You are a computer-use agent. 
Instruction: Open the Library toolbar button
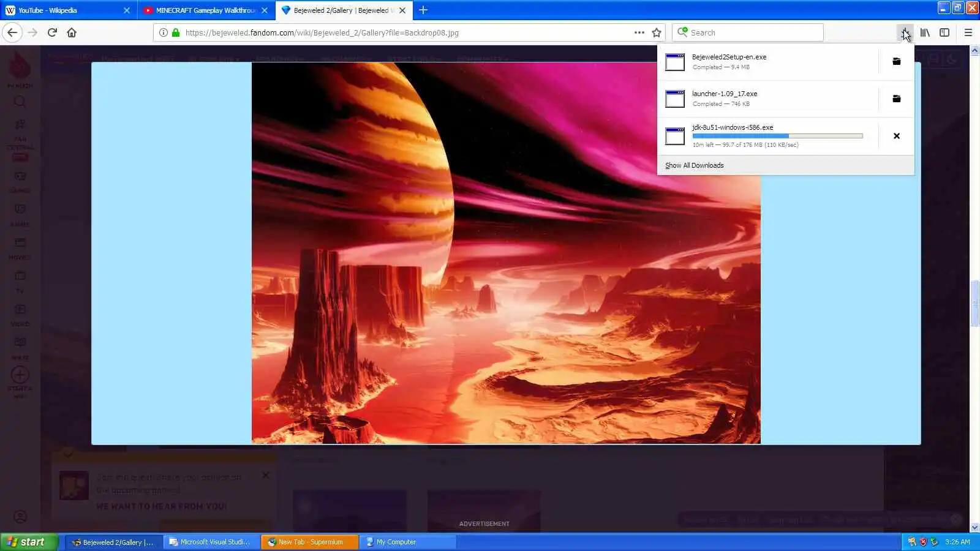click(x=925, y=32)
